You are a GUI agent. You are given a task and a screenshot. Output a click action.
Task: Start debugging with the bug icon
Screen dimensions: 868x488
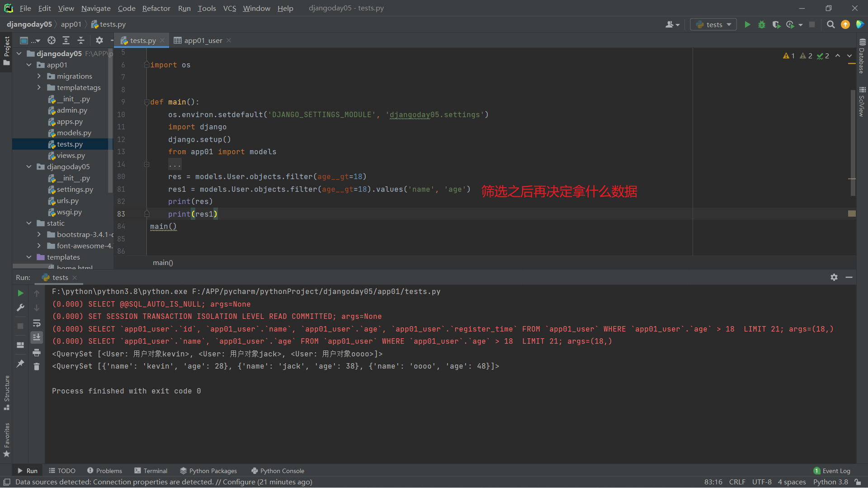762,24
